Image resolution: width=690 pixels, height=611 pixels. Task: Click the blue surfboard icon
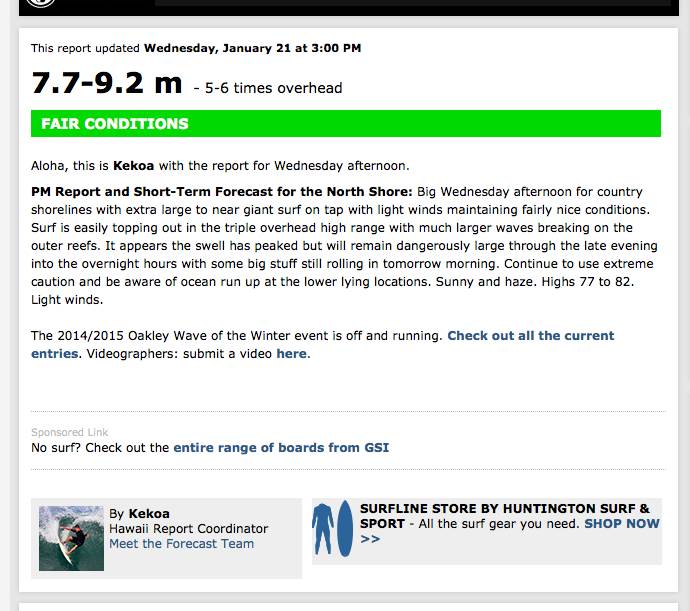coord(343,529)
